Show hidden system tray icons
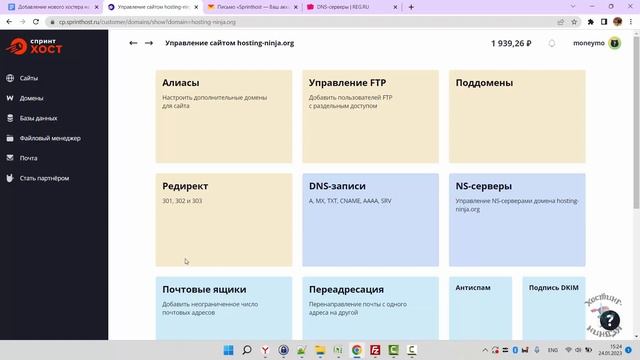This screenshot has width=640, height=360. tap(485, 350)
